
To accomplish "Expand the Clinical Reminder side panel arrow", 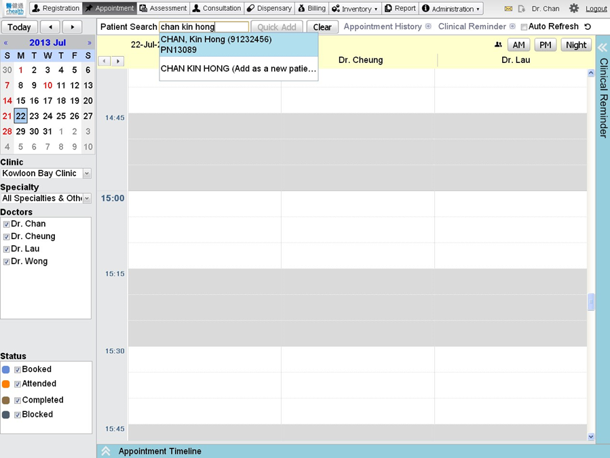I will [x=602, y=47].
